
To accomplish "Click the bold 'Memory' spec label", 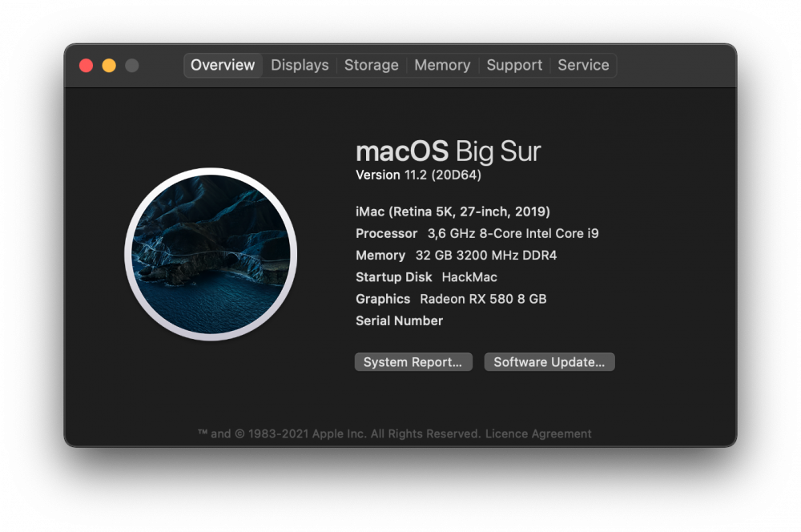I will pos(380,256).
